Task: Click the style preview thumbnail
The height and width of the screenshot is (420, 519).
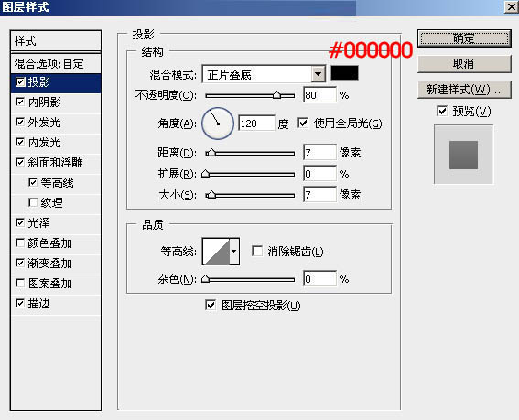Action: point(463,155)
